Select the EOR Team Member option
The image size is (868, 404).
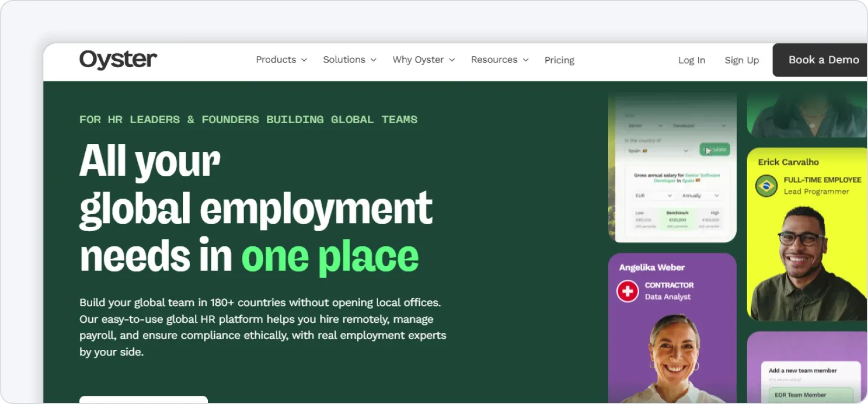[810, 395]
